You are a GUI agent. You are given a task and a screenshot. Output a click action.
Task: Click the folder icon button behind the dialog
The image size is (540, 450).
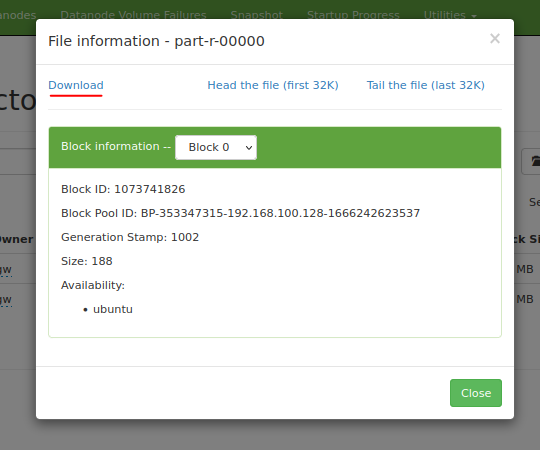531,161
